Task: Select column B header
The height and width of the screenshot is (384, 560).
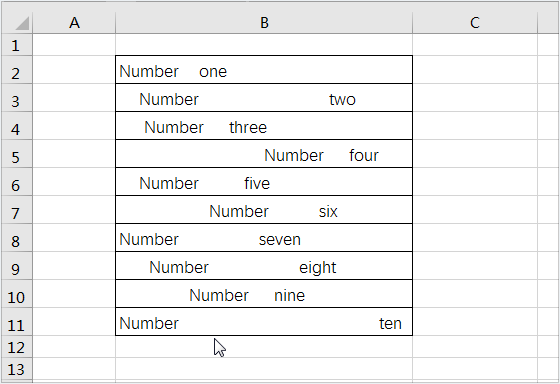Action: (x=264, y=23)
